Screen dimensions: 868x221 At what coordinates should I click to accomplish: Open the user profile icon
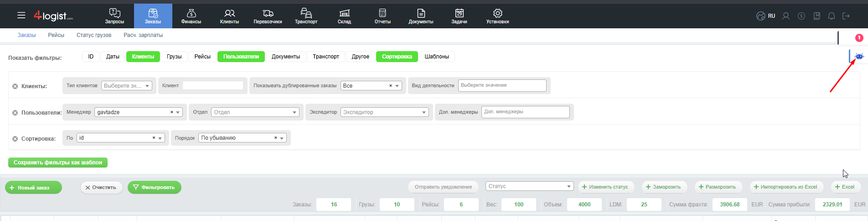point(785,16)
